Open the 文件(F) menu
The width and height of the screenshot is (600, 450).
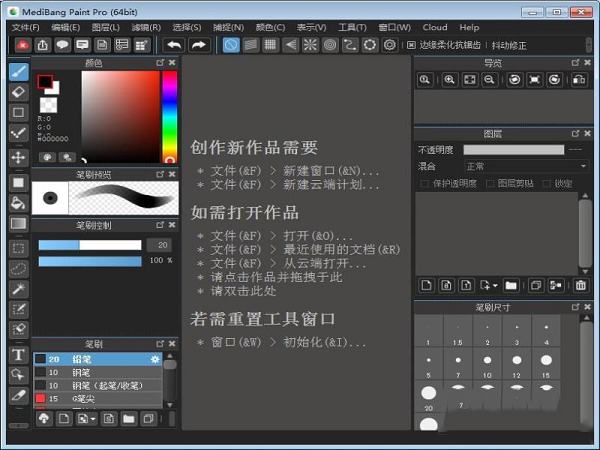[x=25, y=28]
